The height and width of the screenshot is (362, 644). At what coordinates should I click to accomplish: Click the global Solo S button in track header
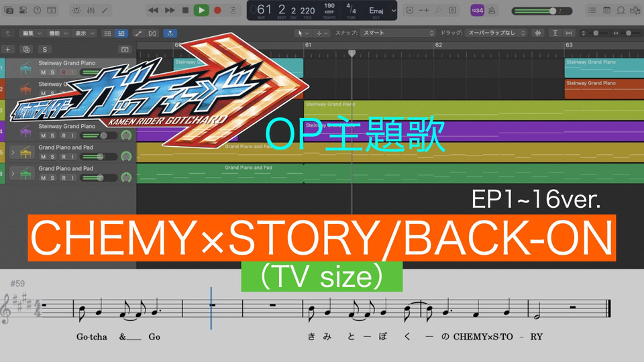[44, 50]
